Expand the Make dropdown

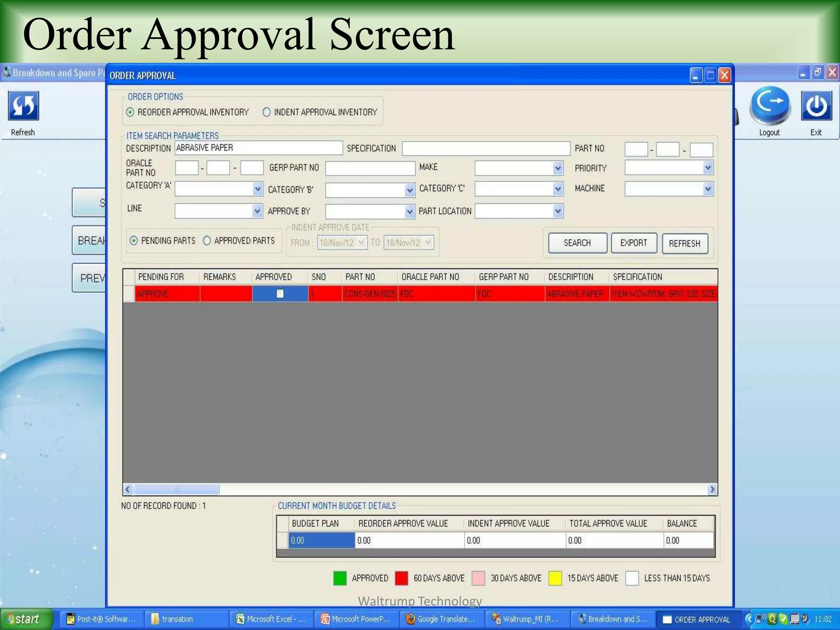point(558,168)
